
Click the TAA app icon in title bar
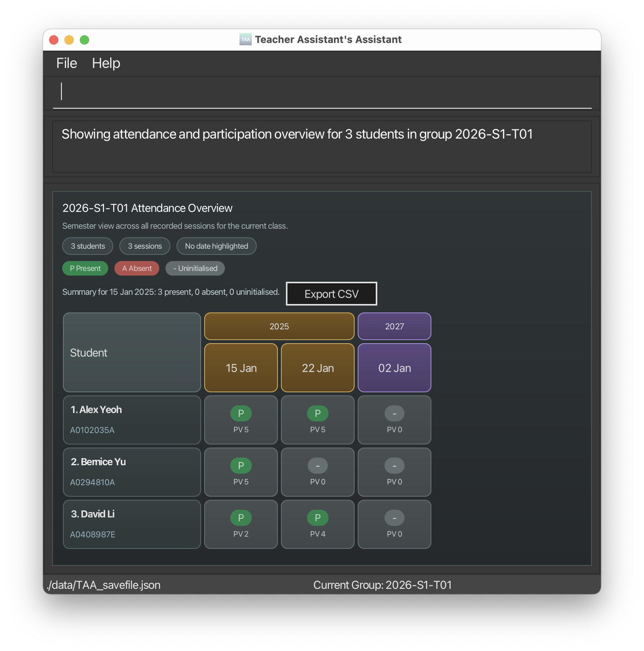[245, 40]
